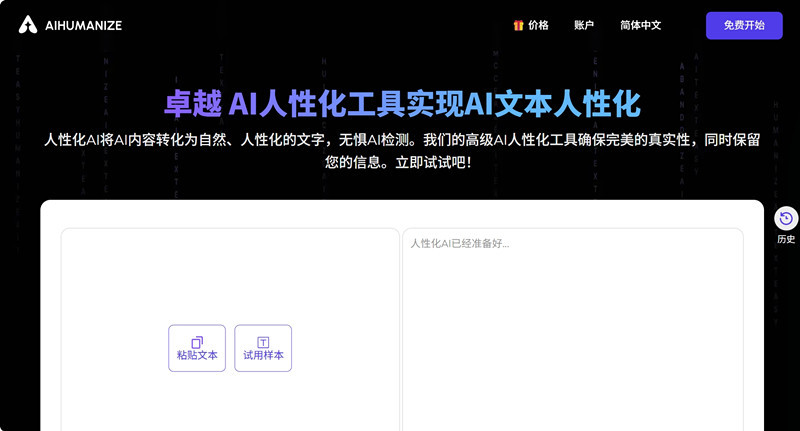800x431 pixels.
Task: Click the description paragraph starting 人性化AI将AI内容
Action: pos(402,151)
